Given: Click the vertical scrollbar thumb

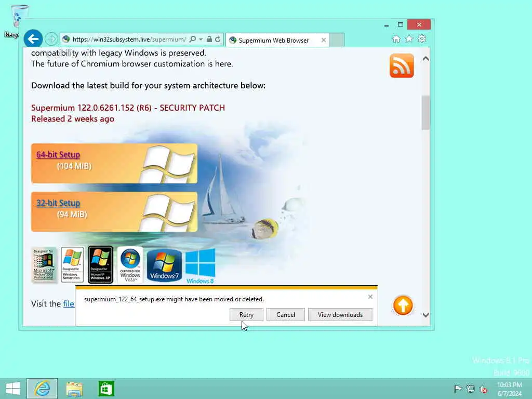Looking at the screenshot, I should (x=425, y=113).
